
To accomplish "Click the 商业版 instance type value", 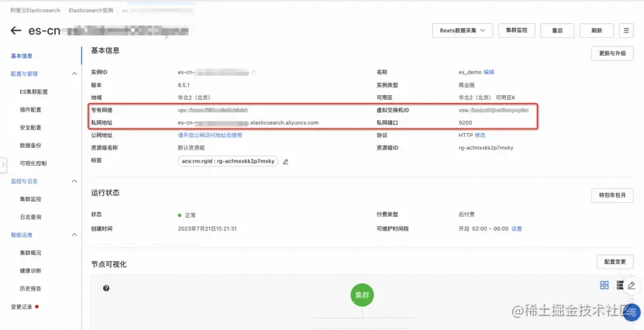I will 467,85.
